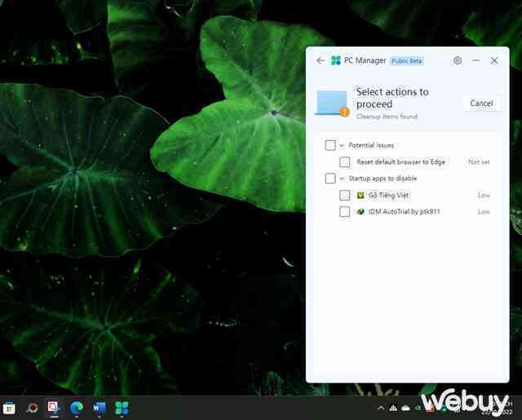Click the 'Cleanup items found' subtitle
Viewport: 522px width, 420px height.
[387, 117]
